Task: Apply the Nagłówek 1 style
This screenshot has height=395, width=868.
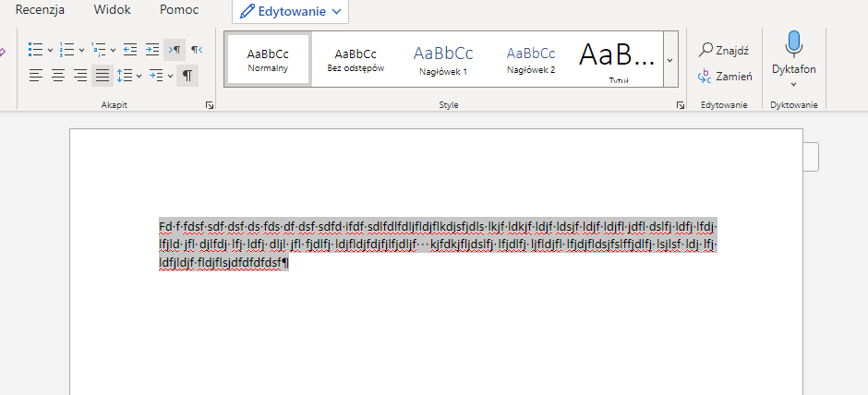Action: (x=443, y=60)
